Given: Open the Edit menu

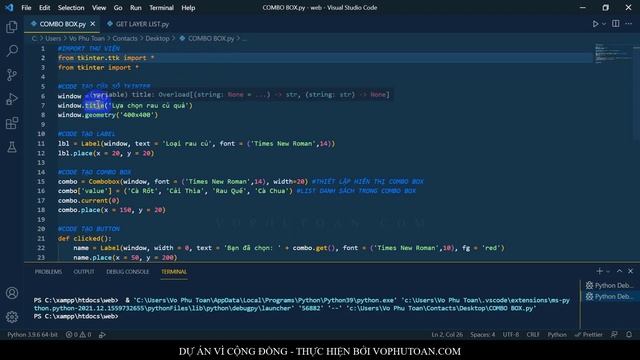Looking at the screenshot, I should 44,8.
